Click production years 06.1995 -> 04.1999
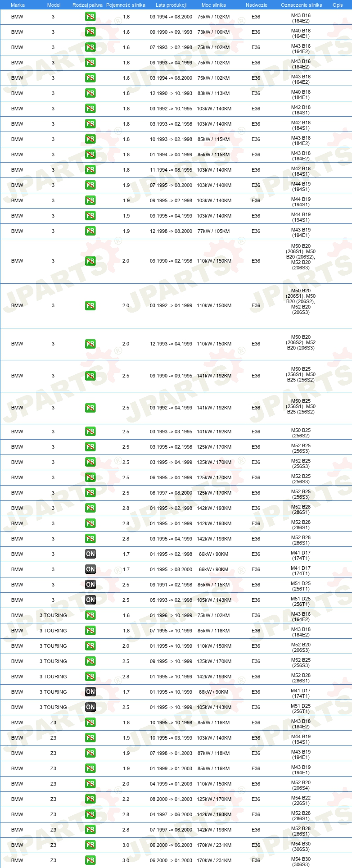Viewport: 352px width, 868px height. click(x=171, y=477)
